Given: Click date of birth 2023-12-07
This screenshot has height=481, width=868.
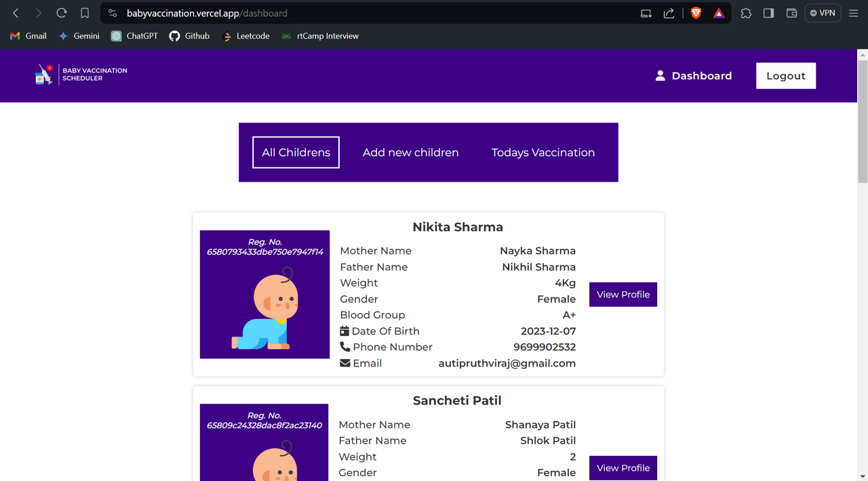Looking at the screenshot, I should click(x=548, y=331).
